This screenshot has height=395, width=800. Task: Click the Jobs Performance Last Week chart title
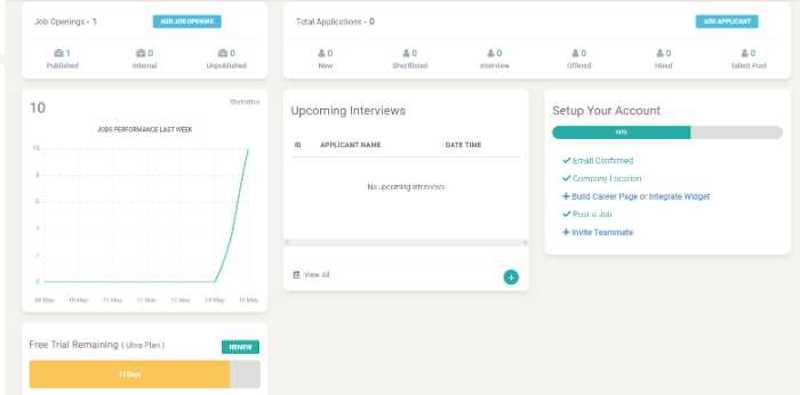point(145,130)
